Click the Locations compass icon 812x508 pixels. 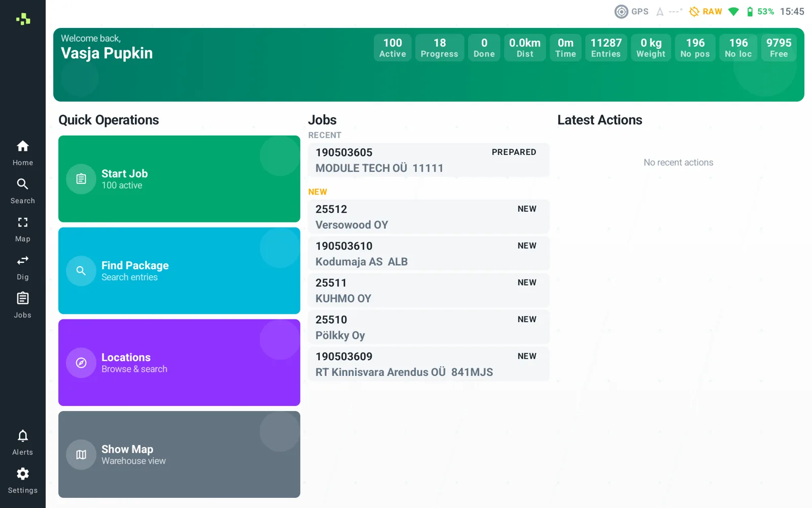(x=81, y=363)
